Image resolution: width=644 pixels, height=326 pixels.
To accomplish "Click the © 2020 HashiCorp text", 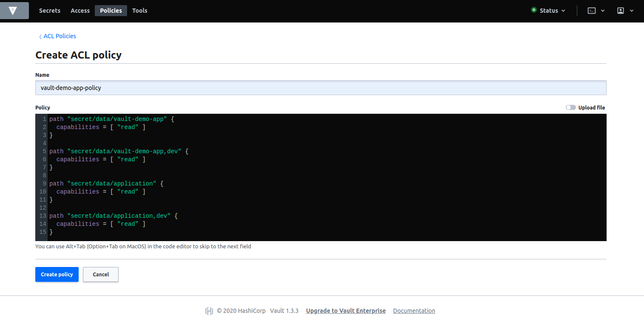I will [241, 311].
